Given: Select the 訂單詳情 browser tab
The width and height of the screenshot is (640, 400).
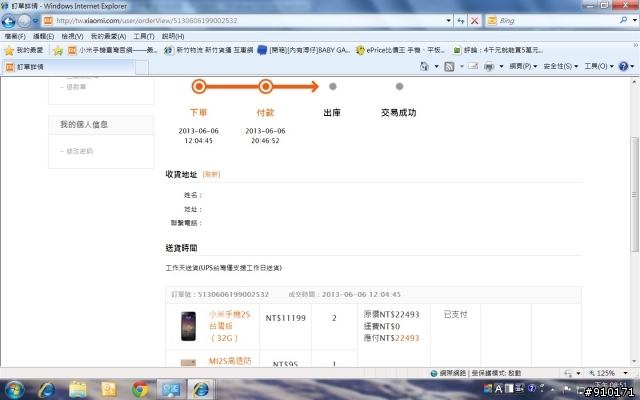Looking at the screenshot, I should click(69, 67).
